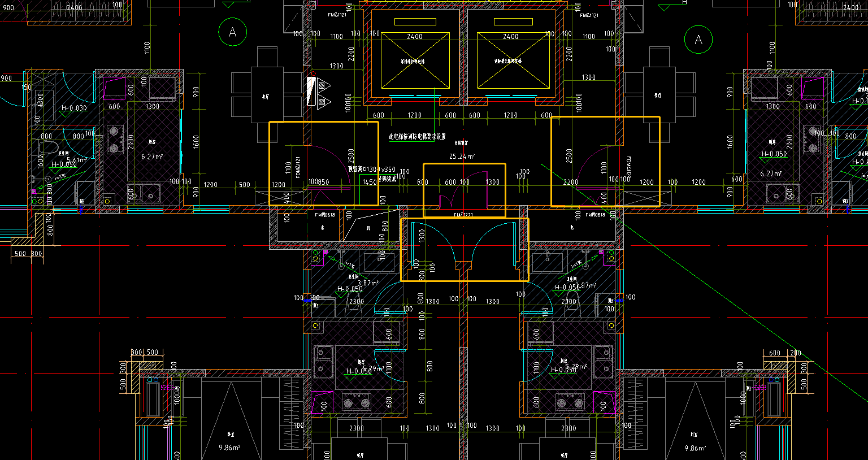Click stove in bottom-left kitchen near 2300
Image resolution: width=868 pixels, height=460 pixels.
coord(357,403)
